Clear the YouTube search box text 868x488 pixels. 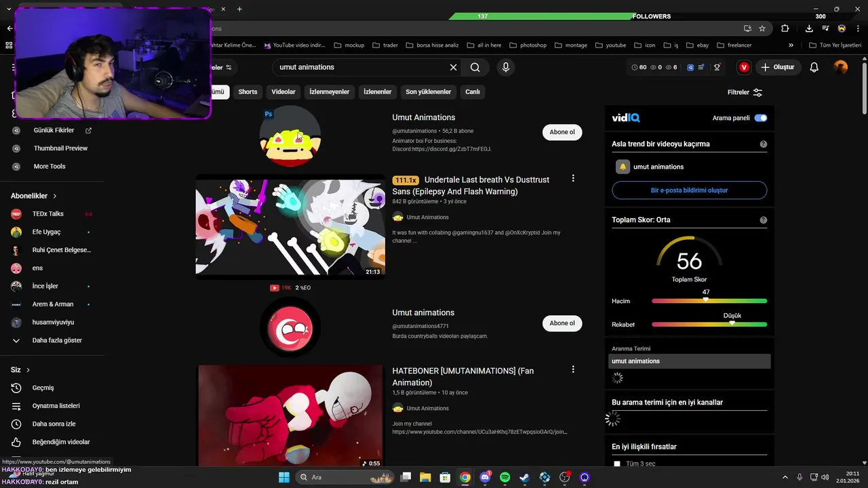pyautogui.click(x=453, y=67)
